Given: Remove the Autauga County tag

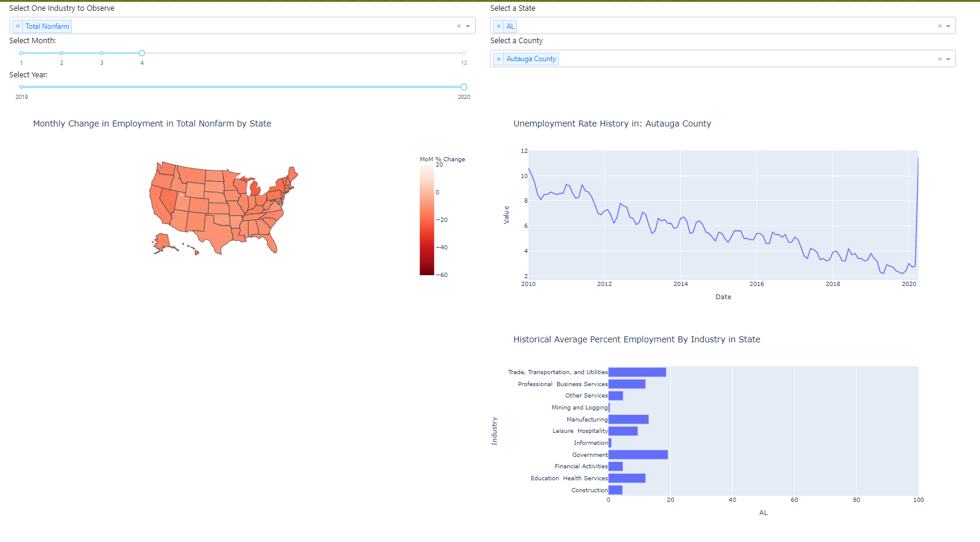Looking at the screenshot, I should (498, 59).
